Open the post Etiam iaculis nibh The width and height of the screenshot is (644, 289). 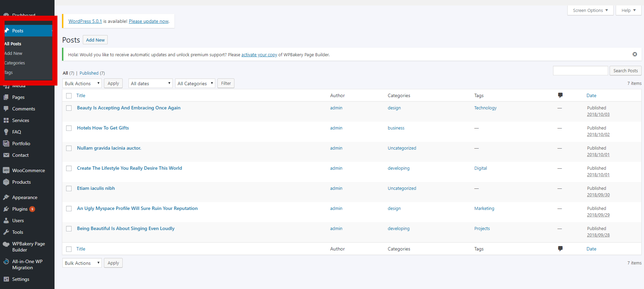tap(96, 188)
